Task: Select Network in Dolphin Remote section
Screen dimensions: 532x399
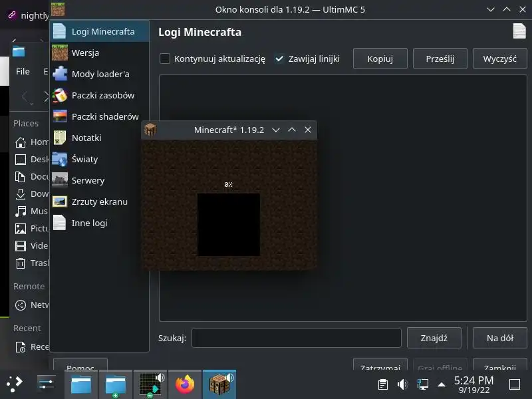Action: [32, 305]
